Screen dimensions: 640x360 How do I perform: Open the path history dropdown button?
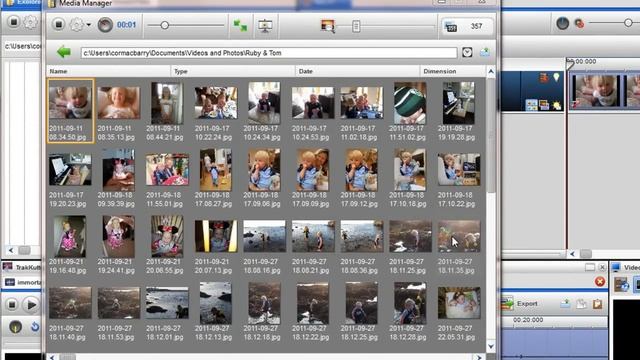tap(467, 52)
